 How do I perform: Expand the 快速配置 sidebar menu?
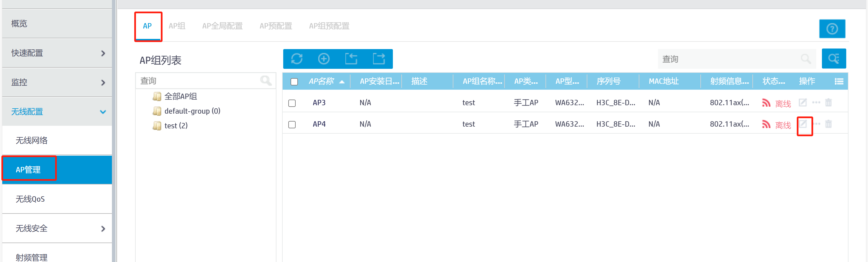tap(57, 53)
